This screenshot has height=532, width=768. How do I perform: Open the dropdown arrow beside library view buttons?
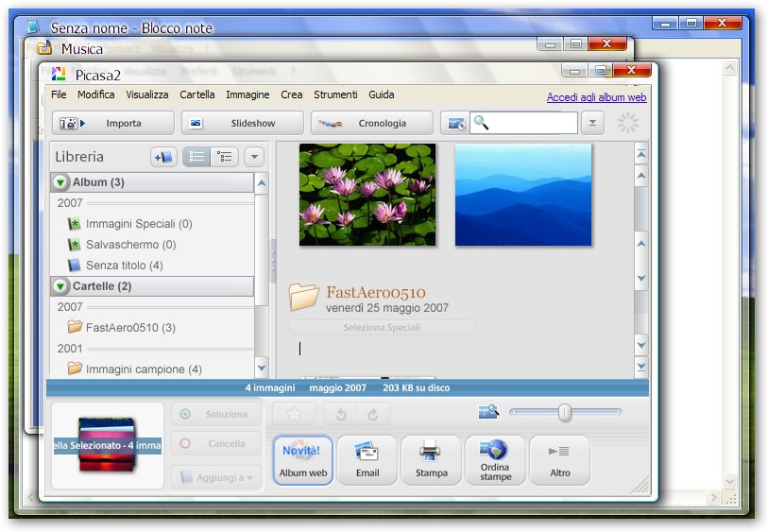(x=253, y=157)
